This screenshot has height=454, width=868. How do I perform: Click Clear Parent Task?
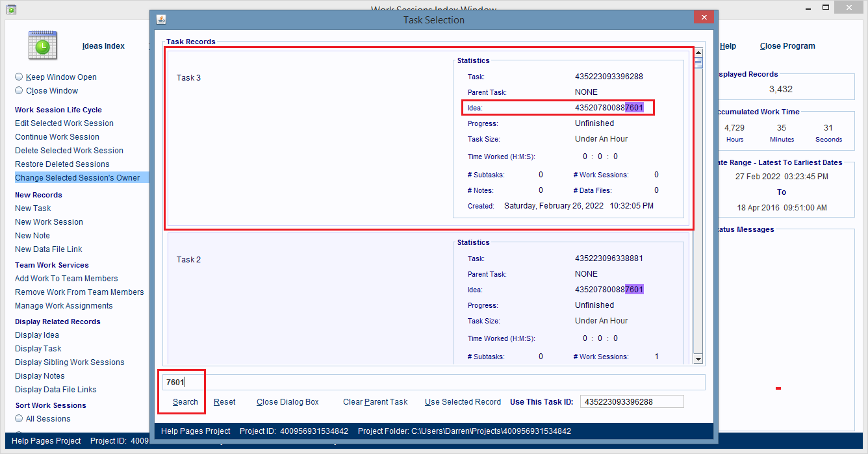pos(375,402)
